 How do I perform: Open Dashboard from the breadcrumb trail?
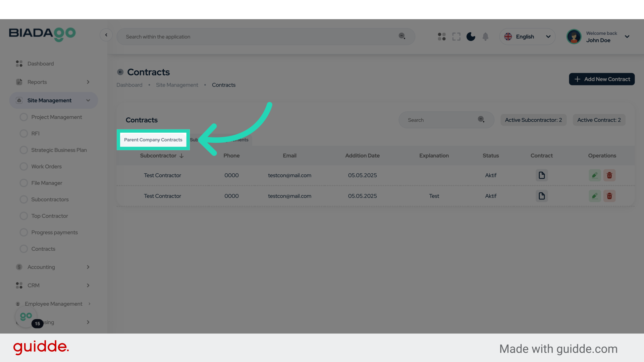coord(129,85)
